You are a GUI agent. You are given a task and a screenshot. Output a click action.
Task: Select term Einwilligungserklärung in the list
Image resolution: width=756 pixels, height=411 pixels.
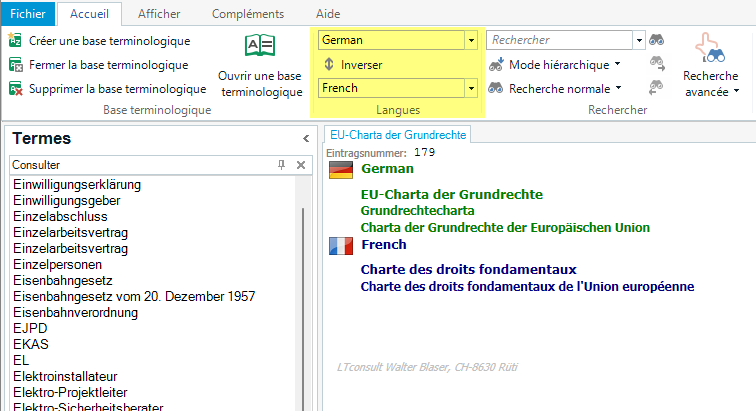(77, 184)
